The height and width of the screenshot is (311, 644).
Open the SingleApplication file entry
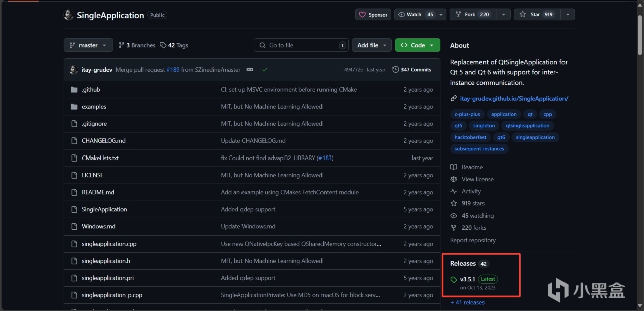tap(104, 209)
